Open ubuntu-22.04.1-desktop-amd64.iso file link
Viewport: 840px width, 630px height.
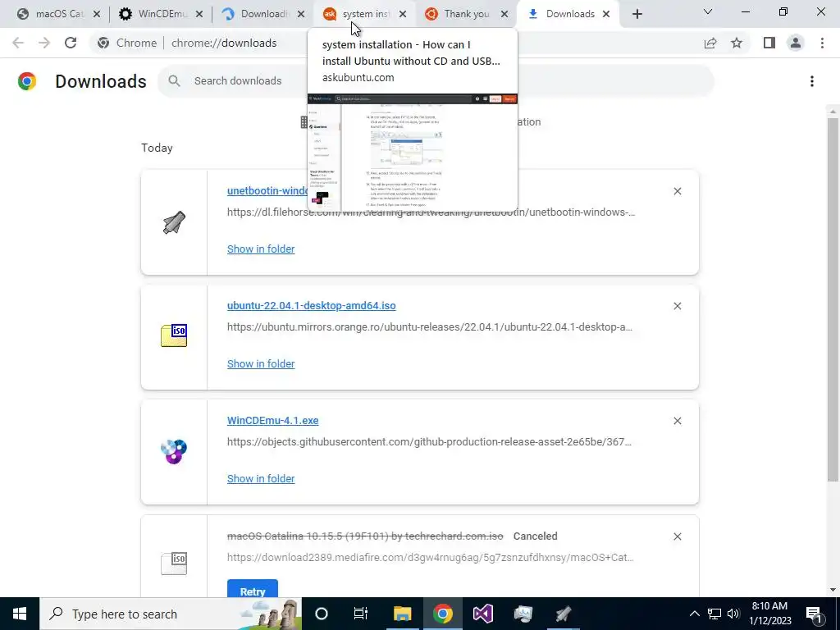[x=311, y=305]
